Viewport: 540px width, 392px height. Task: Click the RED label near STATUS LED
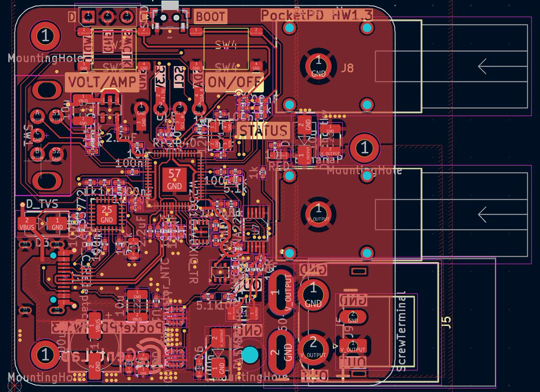click(x=279, y=166)
